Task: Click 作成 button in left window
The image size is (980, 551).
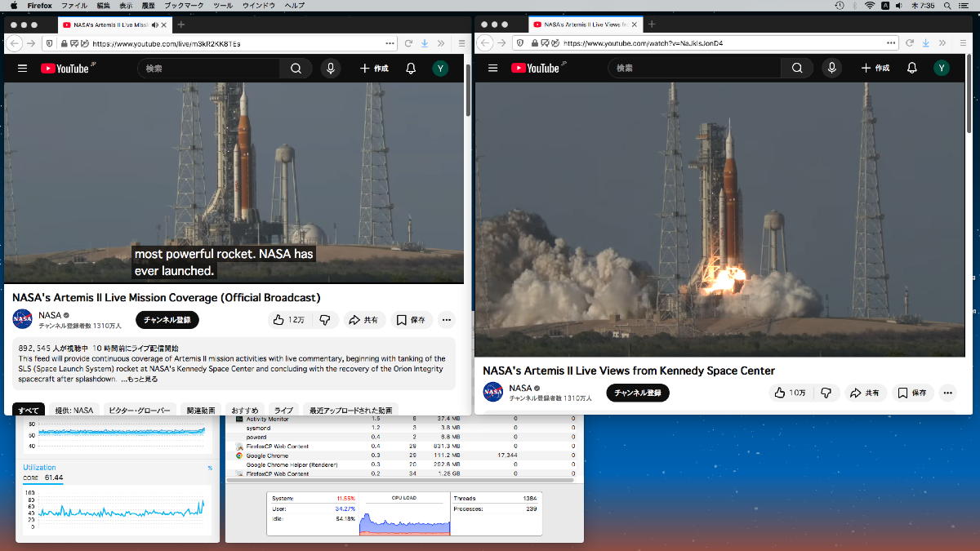Action: 374,69
